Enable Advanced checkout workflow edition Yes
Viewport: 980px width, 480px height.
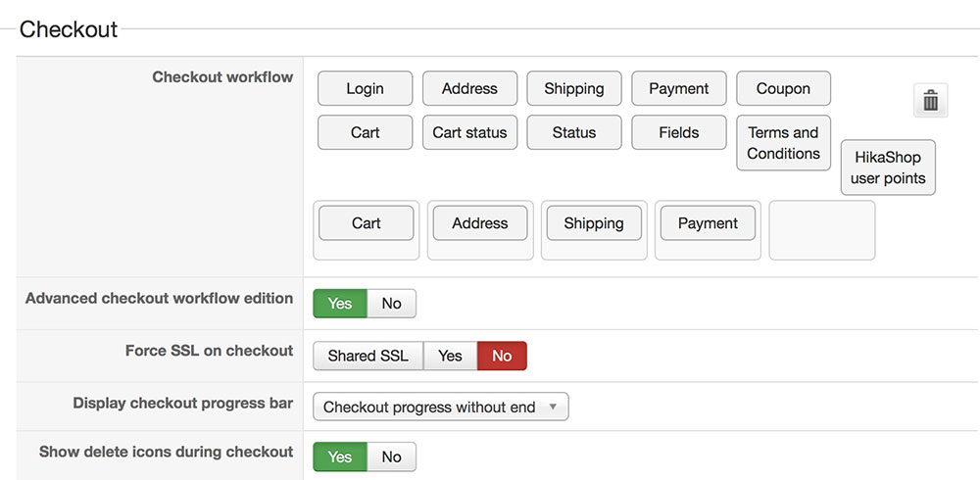340,304
